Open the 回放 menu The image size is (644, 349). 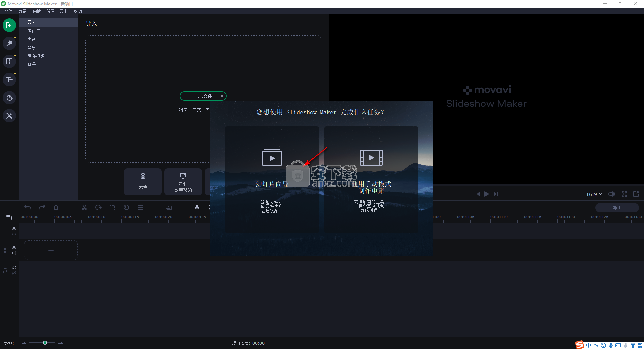37,11
